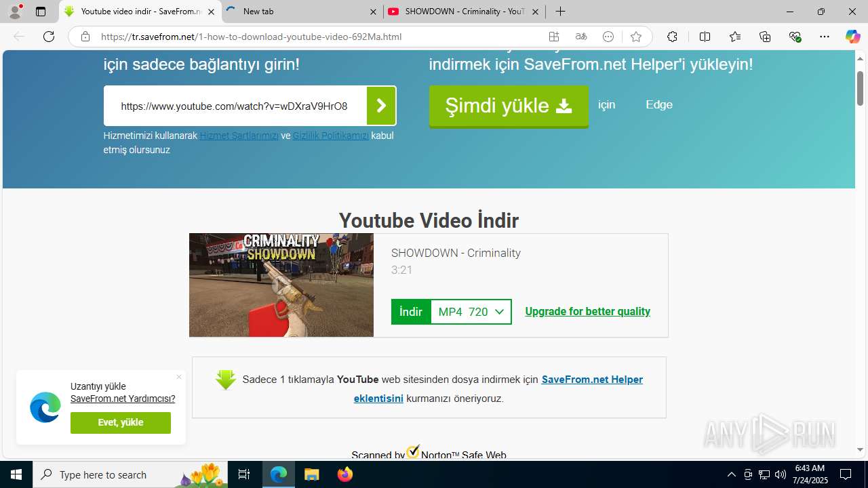Open the Gizlilik Politikamızı link
Image resolution: width=868 pixels, height=488 pixels.
coord(331,136)
